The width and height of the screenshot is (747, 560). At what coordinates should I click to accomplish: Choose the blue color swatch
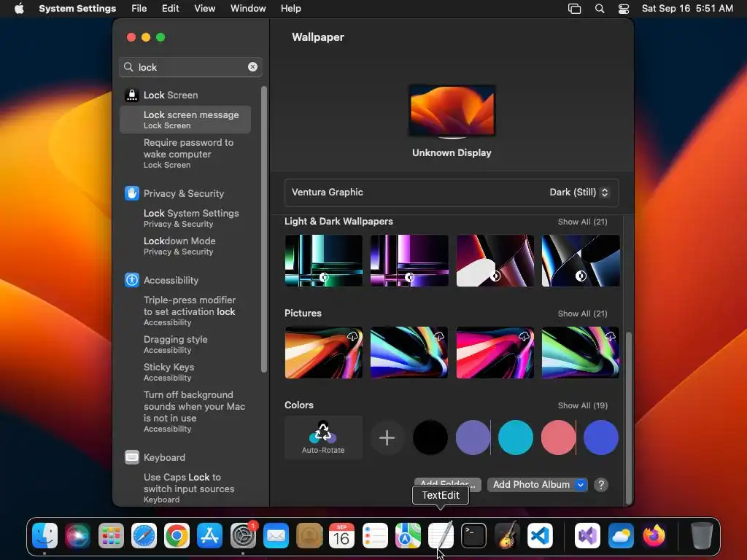pyautogui.click(x=601, y=437)
